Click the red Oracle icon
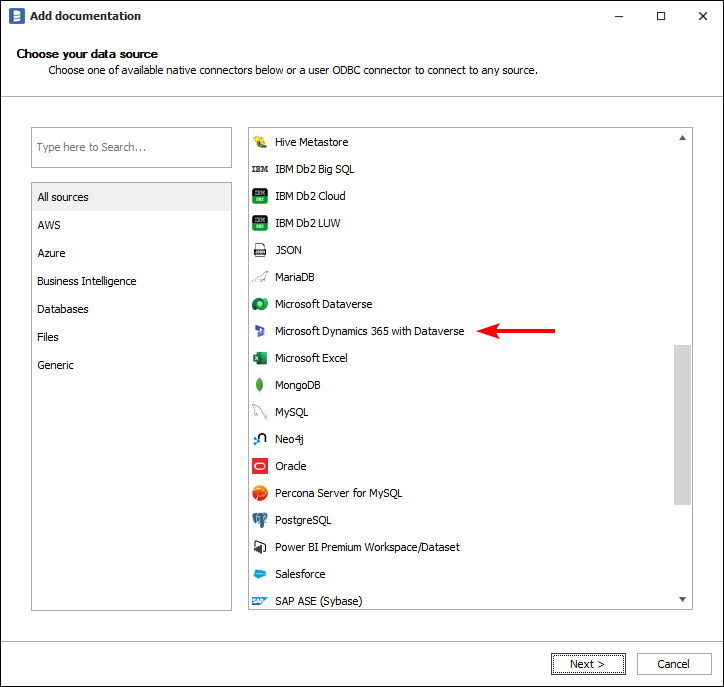Viewport: 724px width, 687px height. (259, 466)
